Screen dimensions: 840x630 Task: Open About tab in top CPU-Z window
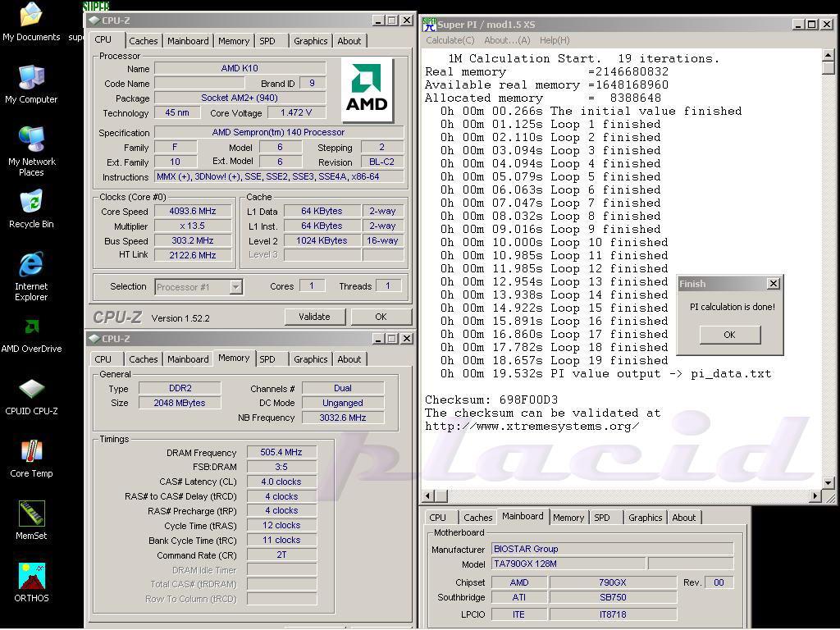point(349,41)
